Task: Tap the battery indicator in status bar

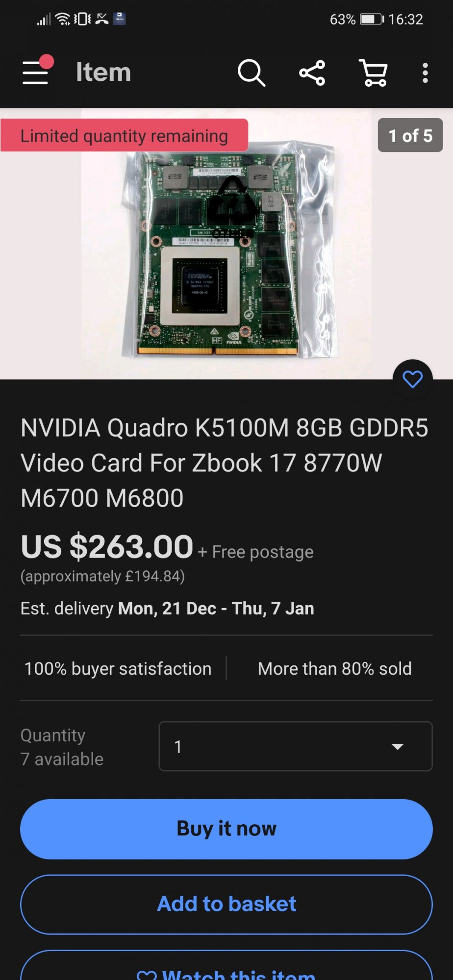Action: click(372, 19)
